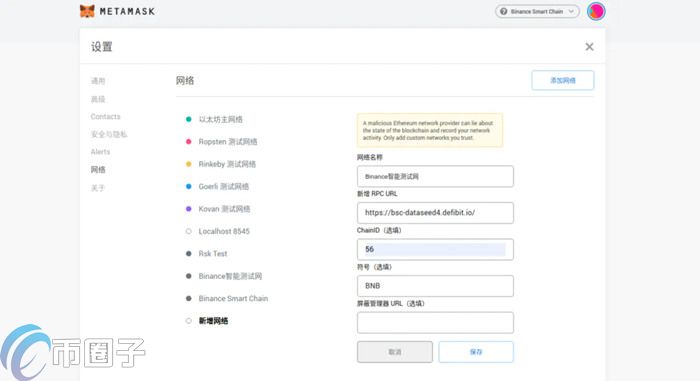
Task: Select the Networks settings tab (网络)
Action: (98, 170)
